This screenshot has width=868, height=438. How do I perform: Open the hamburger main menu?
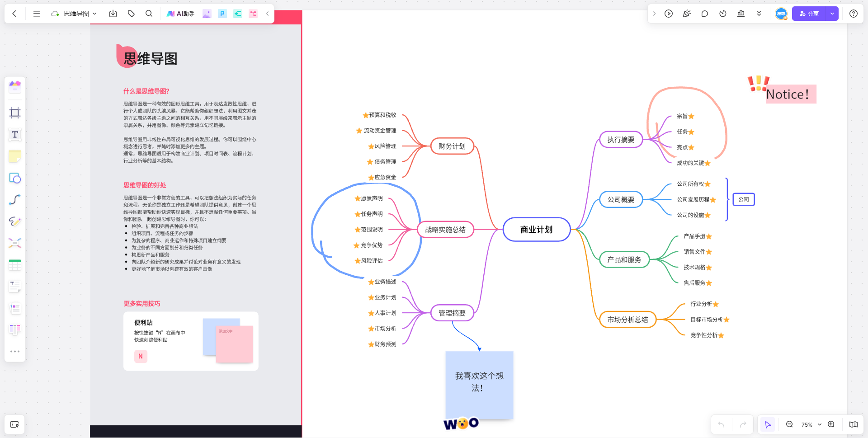click(x=37, y=14)
